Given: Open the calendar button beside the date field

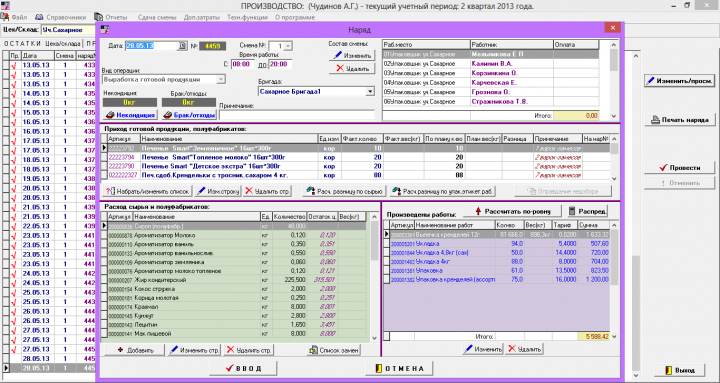Looking at the screenshot, I should pyautogui.click(x=182, y=46).
